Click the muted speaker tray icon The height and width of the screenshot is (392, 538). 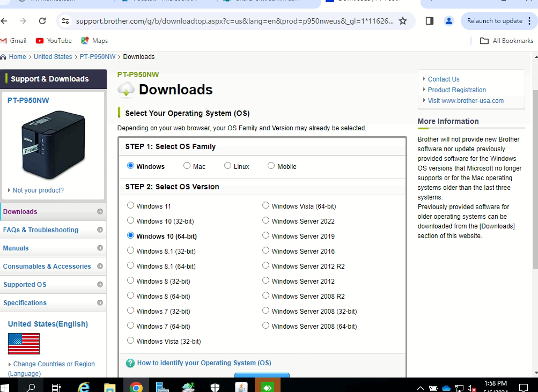tap(472, 388)
